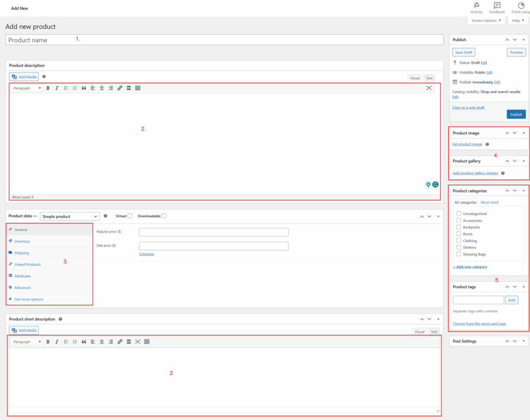Expand the Screen Options dropdown
This screenshot has width=530, height=420.
pos(487,21)
